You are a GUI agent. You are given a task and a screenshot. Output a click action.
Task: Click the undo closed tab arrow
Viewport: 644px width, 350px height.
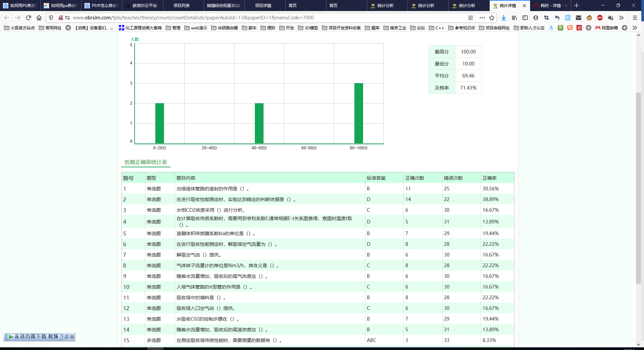(557, 18)
